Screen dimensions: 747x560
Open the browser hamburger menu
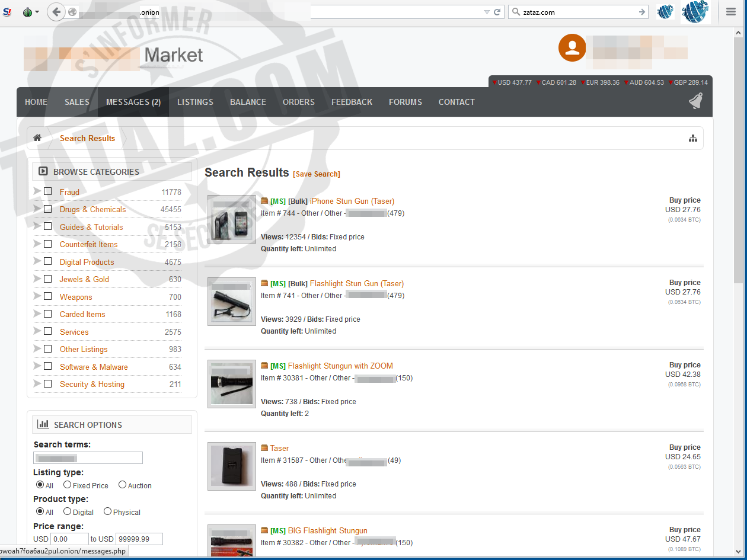(731, 12)
